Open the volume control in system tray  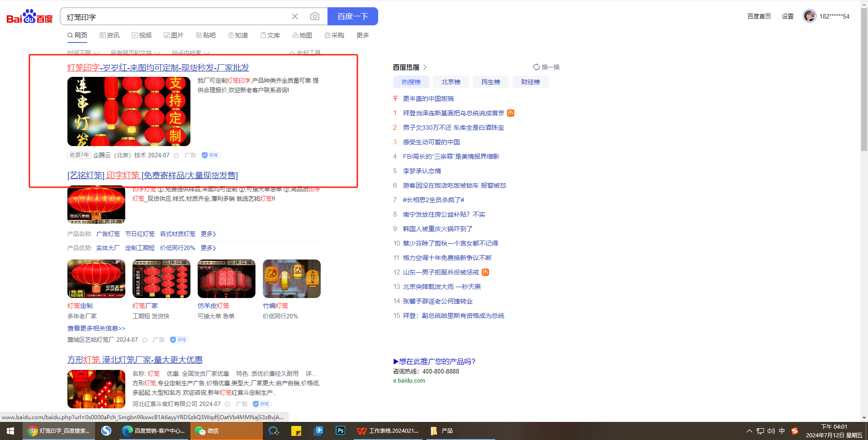click(x=771, y=431)
